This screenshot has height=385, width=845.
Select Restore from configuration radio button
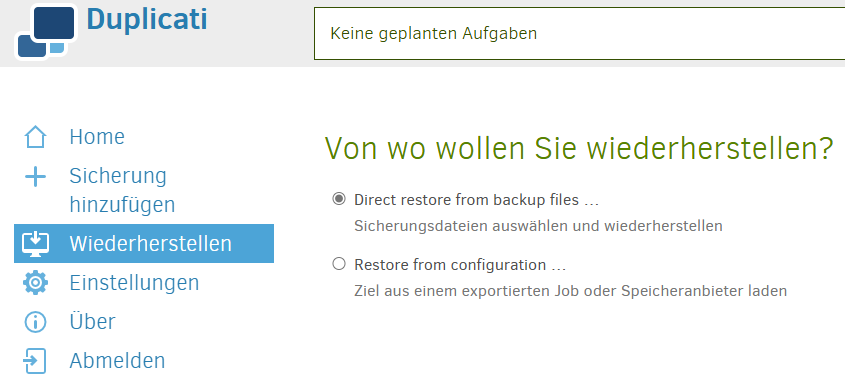point(338,264)
